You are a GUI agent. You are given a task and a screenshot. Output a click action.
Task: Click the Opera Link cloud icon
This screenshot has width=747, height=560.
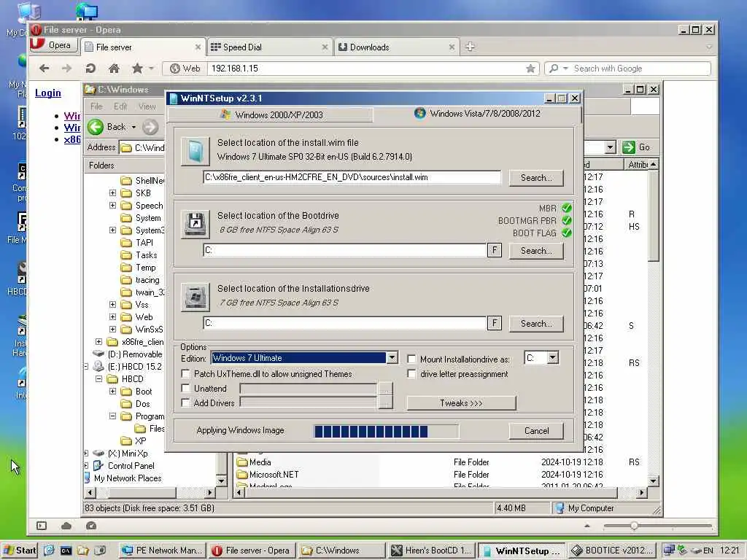click(66, 526)
